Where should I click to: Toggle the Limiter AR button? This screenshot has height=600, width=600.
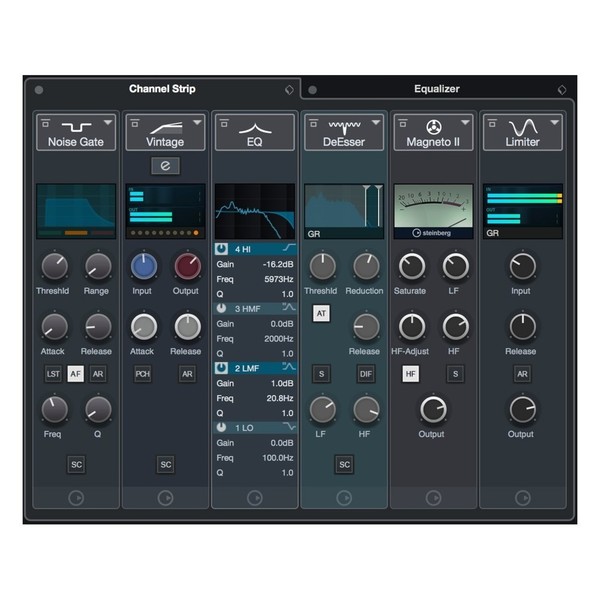point(522,374)
